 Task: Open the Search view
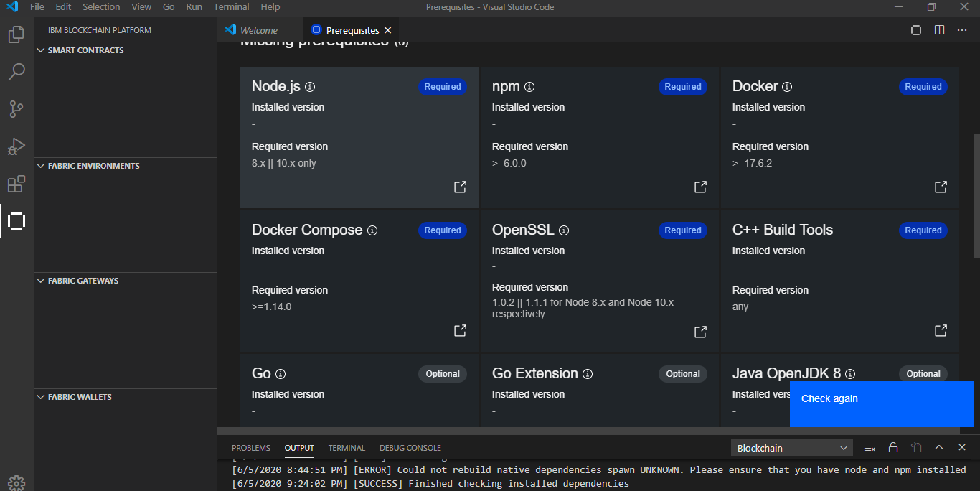point(16,71)
